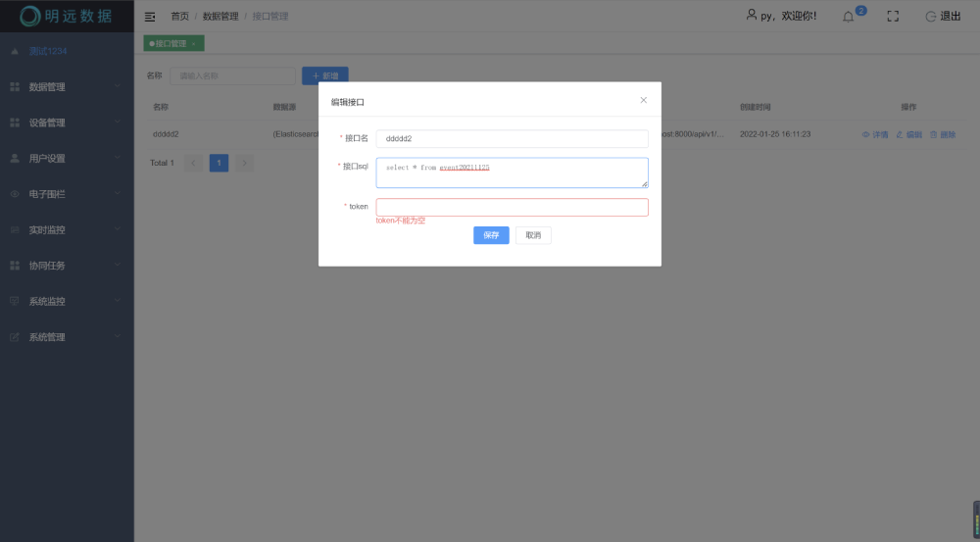The image size is (980, 542).
Task: Click the 保存 button
Action: pyautogui.click(x=491, y=235)
